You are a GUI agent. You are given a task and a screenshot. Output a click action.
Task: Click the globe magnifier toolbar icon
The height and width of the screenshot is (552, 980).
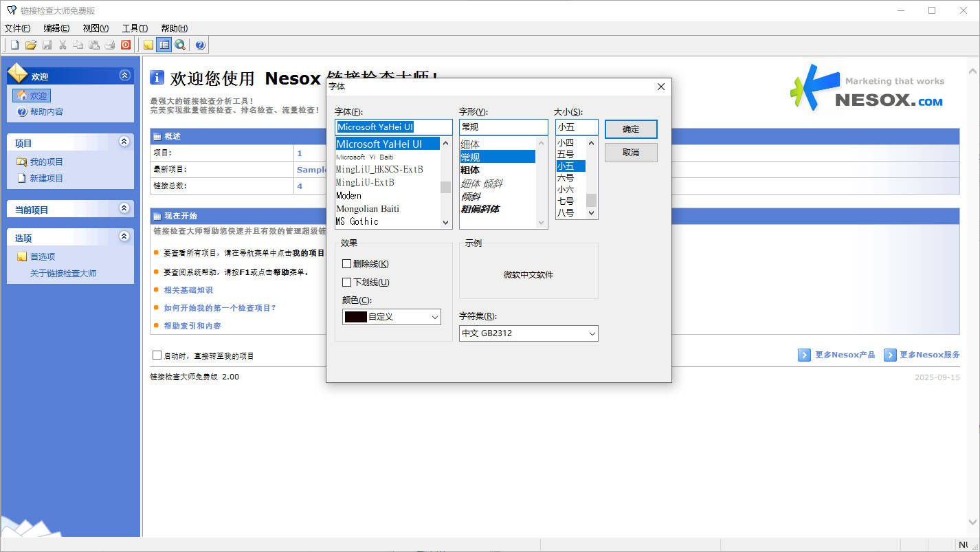[x=180, y=45]
